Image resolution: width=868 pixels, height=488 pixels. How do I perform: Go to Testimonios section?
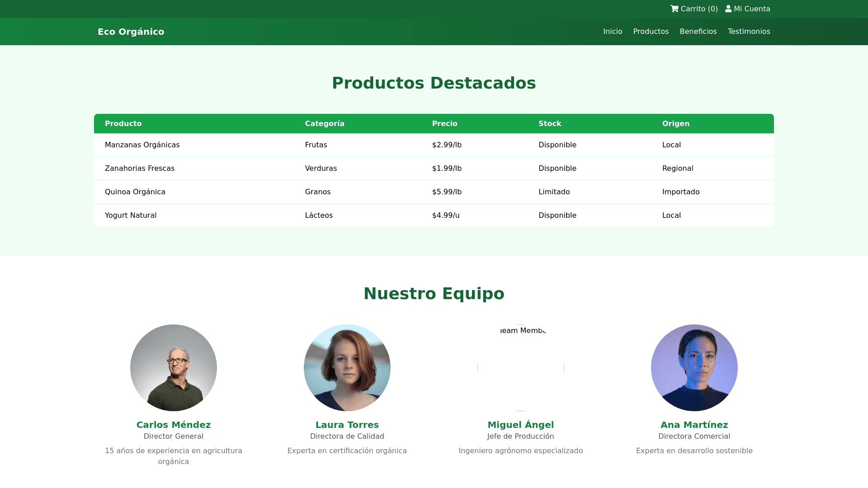point(749,32)
